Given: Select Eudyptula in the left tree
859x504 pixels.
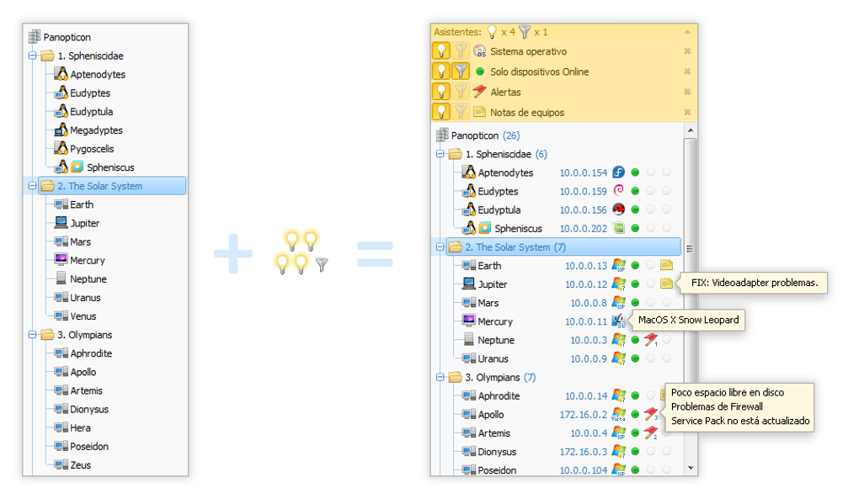Looking at the screenshot, I should point(92,112).
